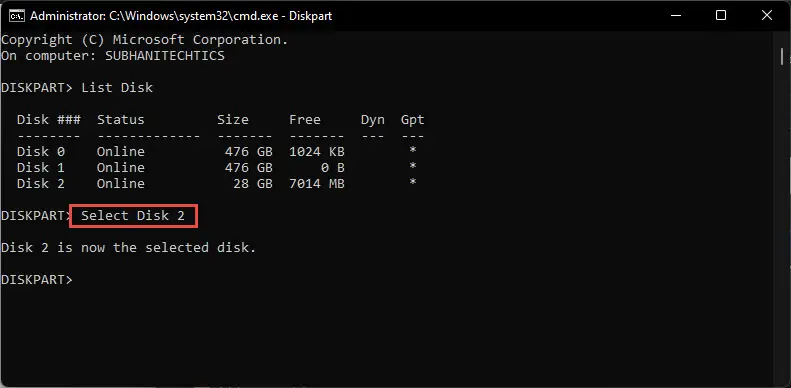Click the vertical scrollbar thumb
The width and height of the screenshot is (791, 388).
click(782, 56)
